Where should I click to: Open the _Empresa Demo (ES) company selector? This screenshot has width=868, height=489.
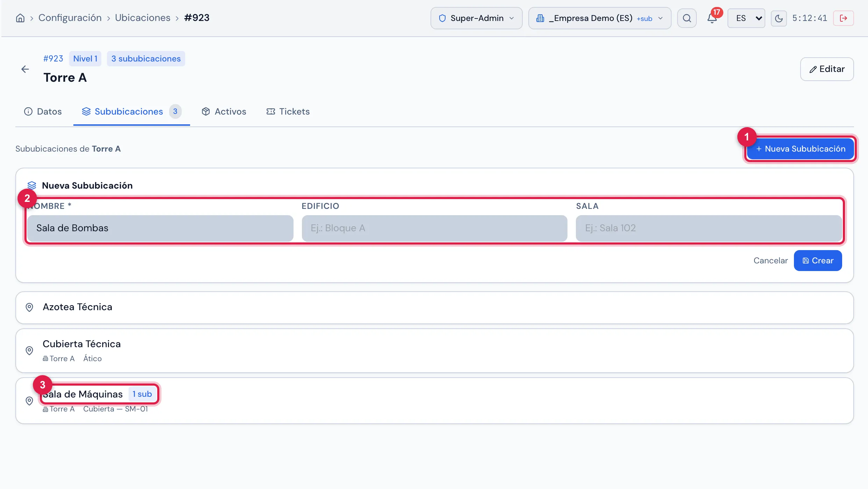click(x=600, y=18)
